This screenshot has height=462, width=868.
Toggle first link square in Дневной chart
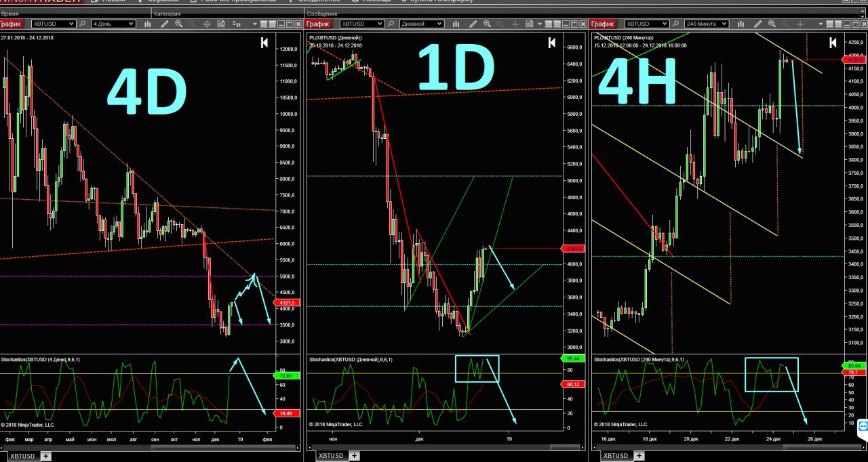tap(549, 24)
